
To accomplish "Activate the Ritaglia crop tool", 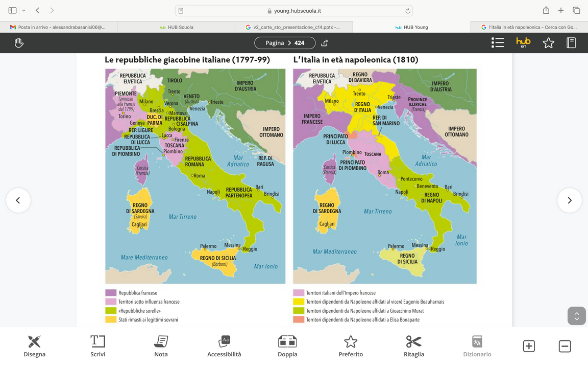I will coord(413,346).
